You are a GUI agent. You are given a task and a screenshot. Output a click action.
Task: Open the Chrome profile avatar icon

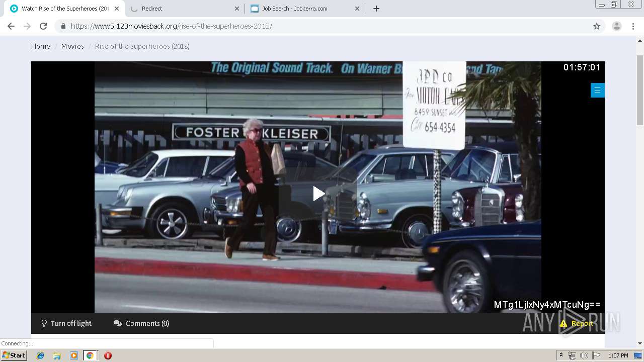tap(617, 26)
